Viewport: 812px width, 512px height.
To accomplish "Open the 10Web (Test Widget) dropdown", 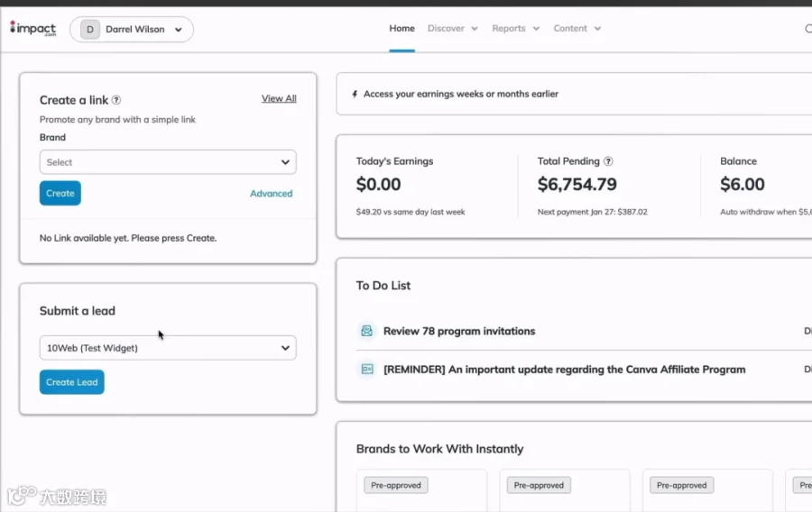I will point(168,348).
